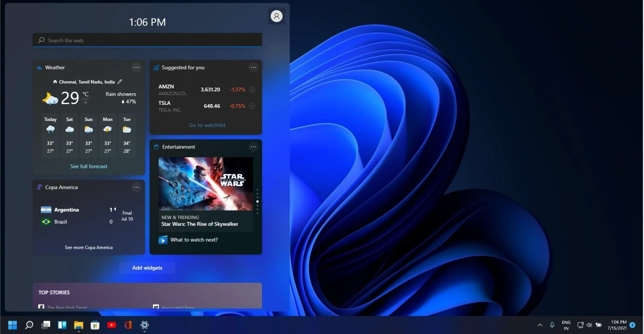
Task: Click the What to watch next play icon
Action: coord(163,240)
